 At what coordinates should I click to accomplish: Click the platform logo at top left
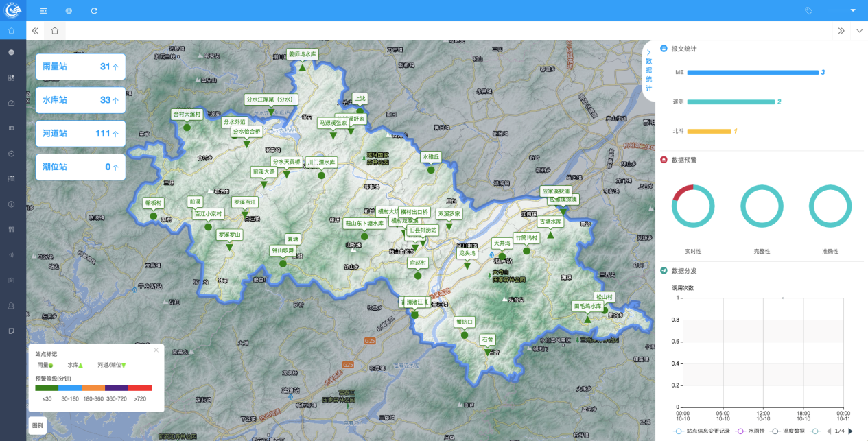tap(13, 10)
